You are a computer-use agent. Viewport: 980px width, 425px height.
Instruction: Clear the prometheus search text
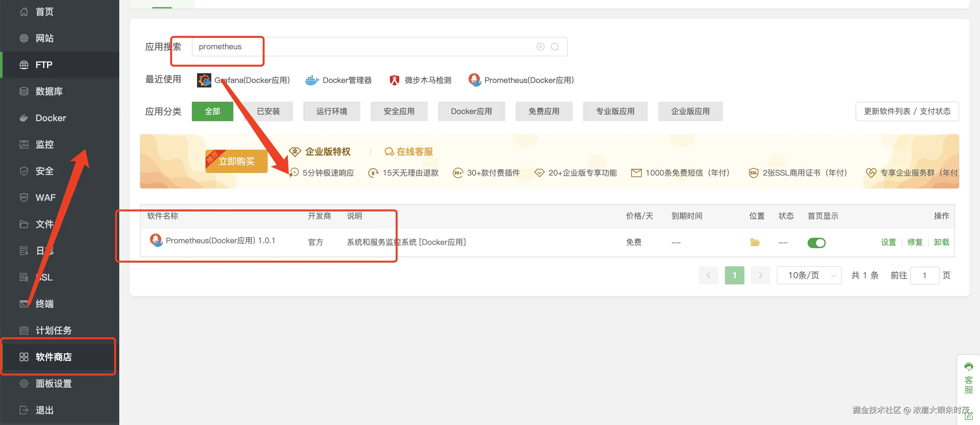coord(540,47)
